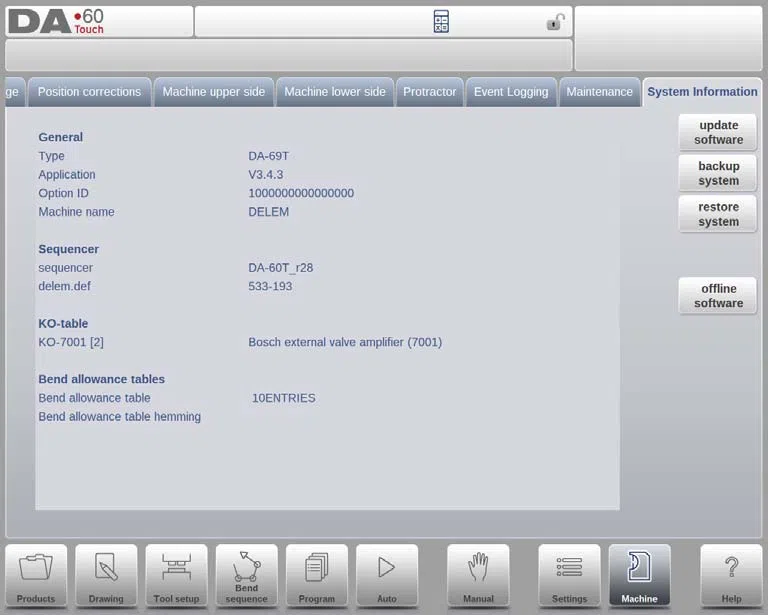Click the KO-table section heading

pyautogui.click(x=63, y=324)
